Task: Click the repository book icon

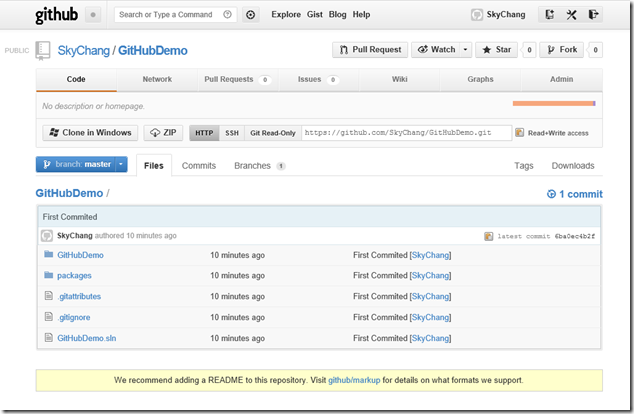Action: tap(42, 51)
